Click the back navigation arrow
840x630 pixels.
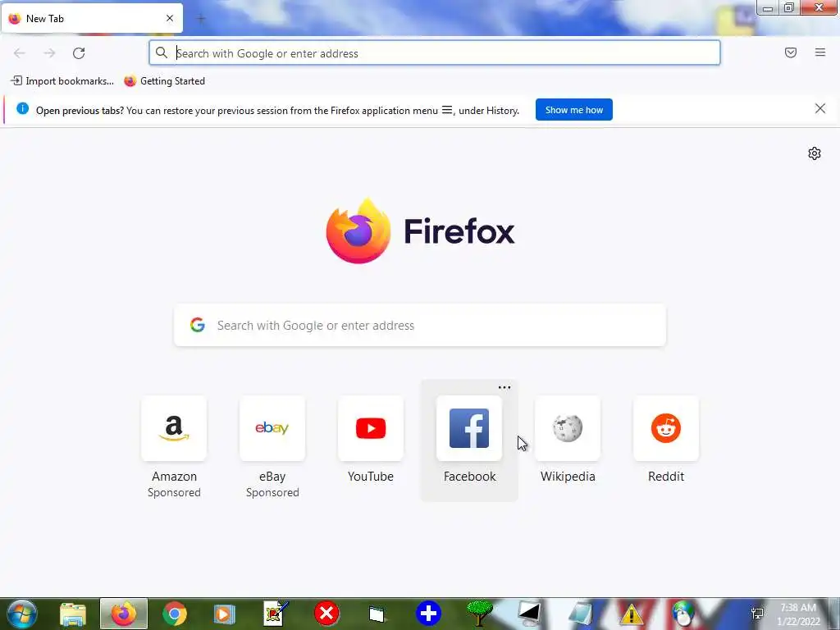(x=20, y=53)
